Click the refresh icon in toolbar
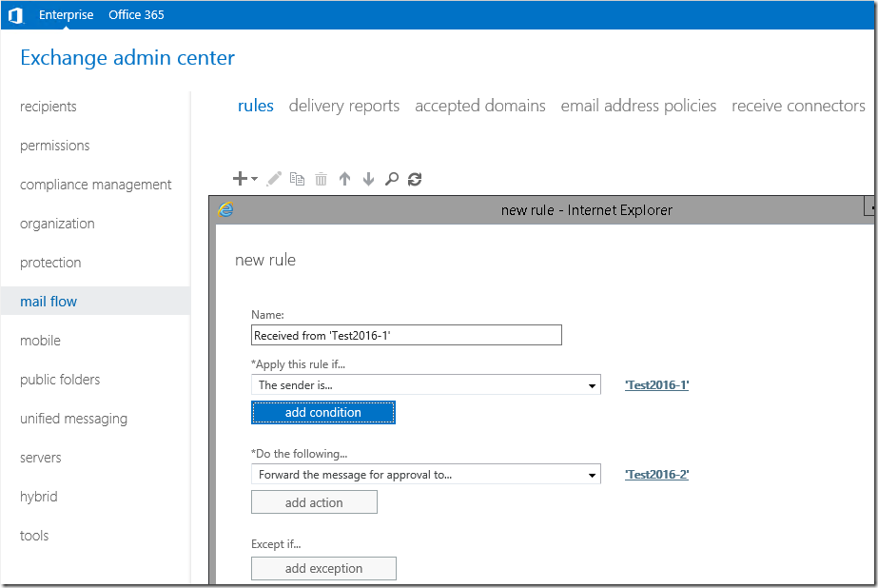Image resolution: width=878 pixels, height=588 pixels. [415, 179]
